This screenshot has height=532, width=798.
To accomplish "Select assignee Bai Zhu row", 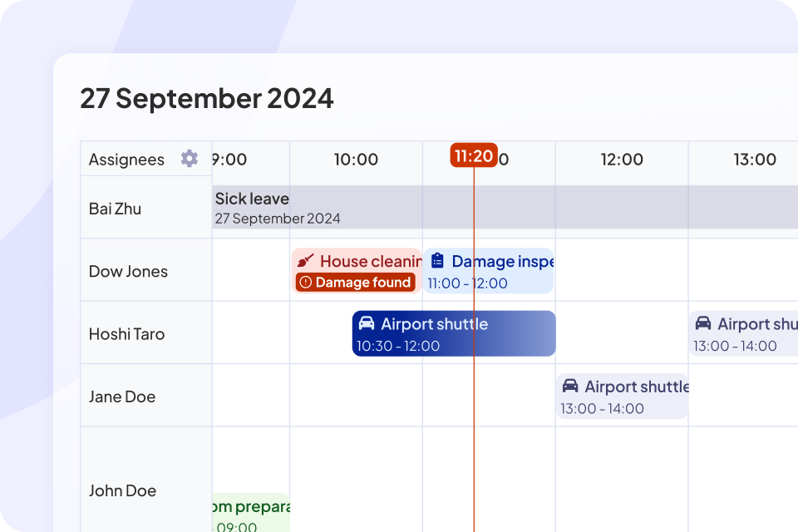I will point(115,209).
